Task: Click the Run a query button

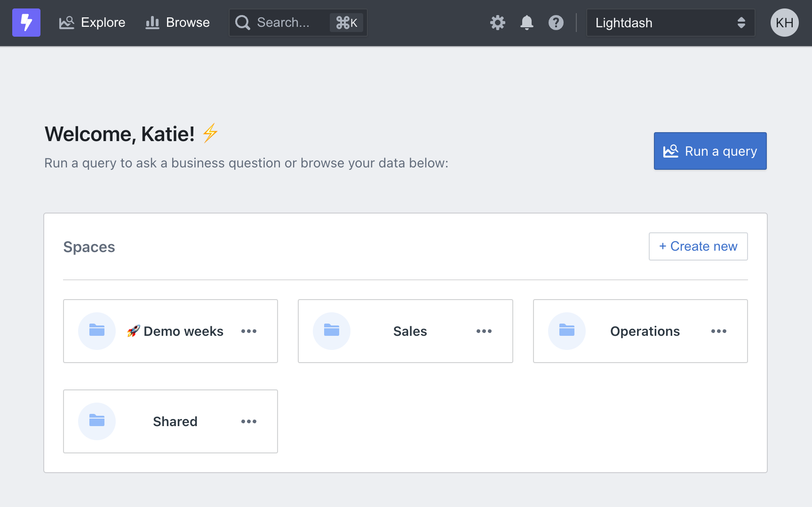Action: tap(710, 151)
